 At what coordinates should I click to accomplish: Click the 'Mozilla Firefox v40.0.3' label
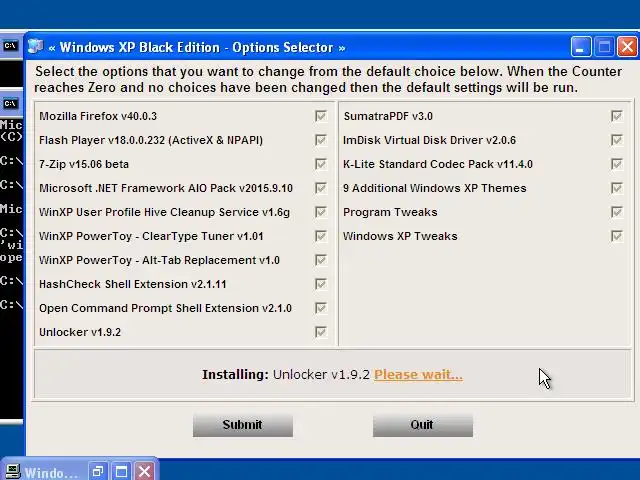tap(98, 116)
